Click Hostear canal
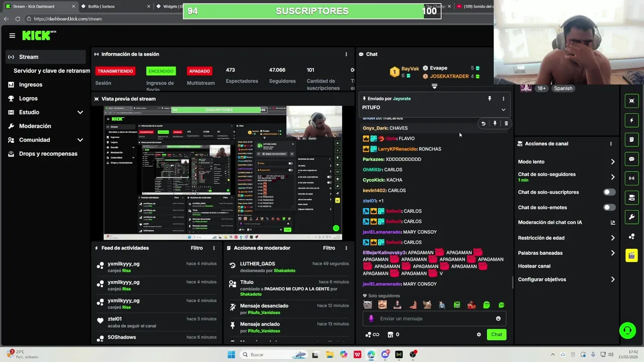This screenshot has width=644, height=362. pos(534,266)
